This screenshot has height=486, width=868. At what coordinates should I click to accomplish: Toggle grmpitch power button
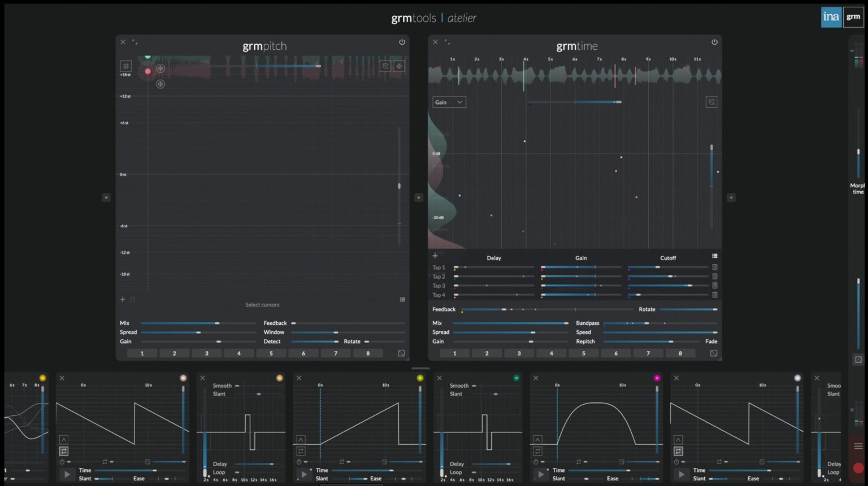402,42
